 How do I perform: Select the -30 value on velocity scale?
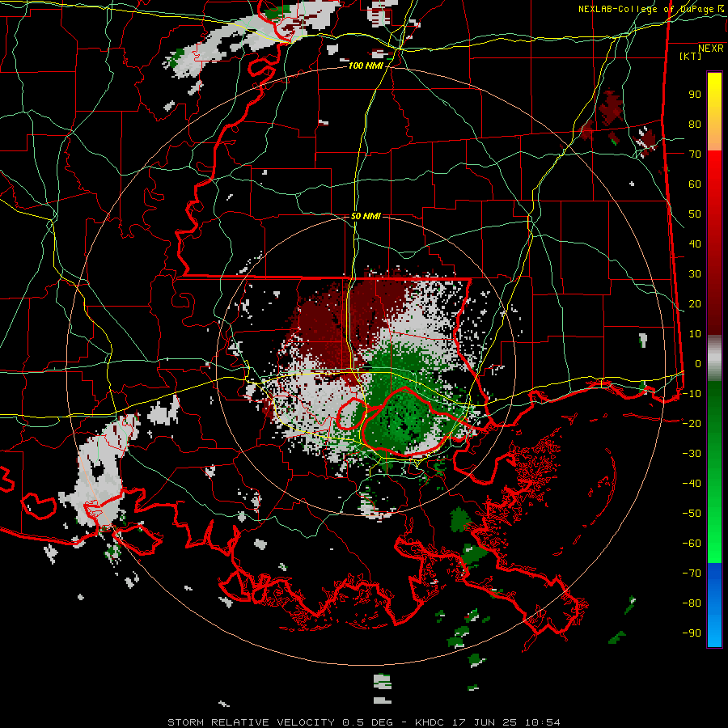pyautogui.click(x=692, y=454)
